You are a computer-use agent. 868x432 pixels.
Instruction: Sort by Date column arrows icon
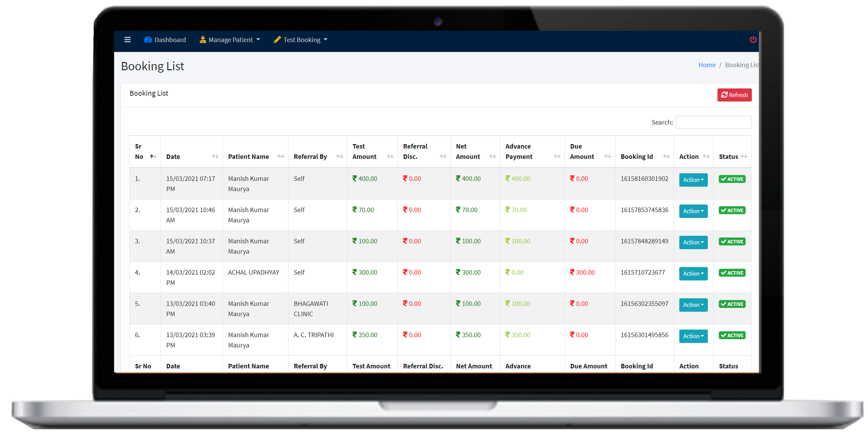(215, 156)
